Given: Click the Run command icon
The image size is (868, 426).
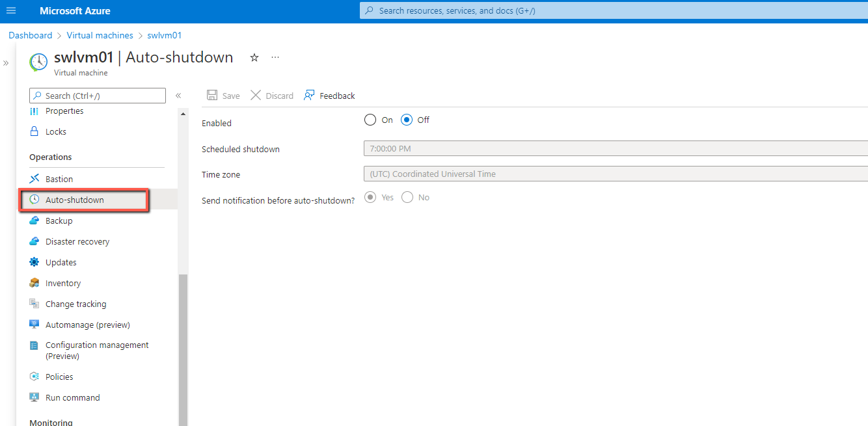Looking at the screenshot, I should [x=34, y=397].
